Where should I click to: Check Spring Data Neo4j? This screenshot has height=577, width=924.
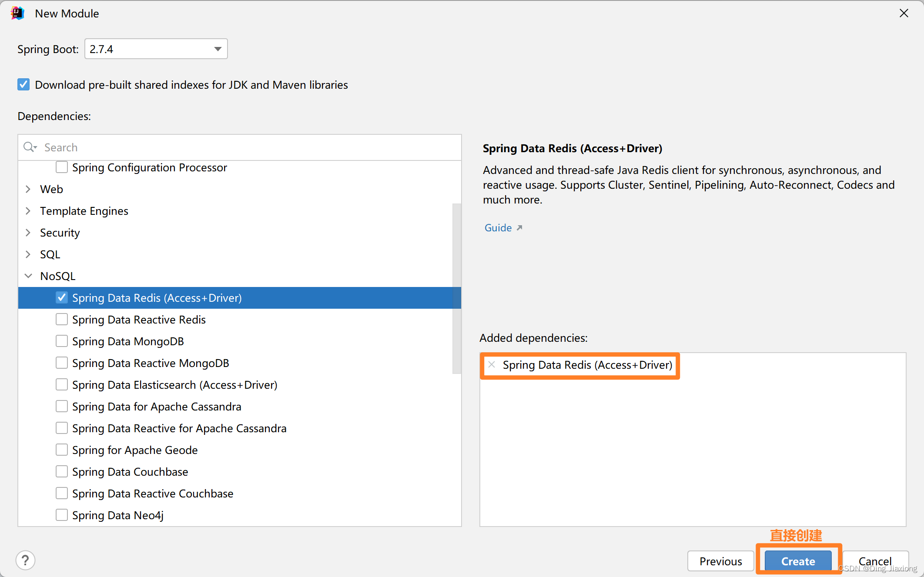coord(62,515)
